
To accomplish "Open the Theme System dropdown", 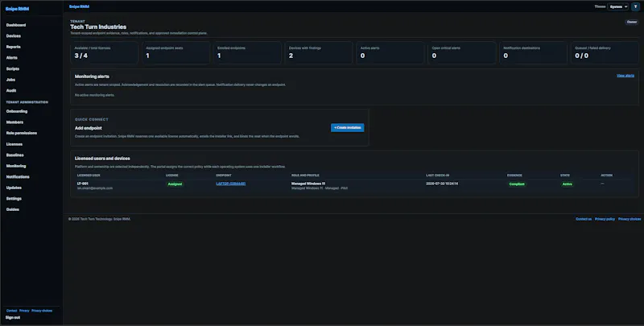I will click(x=618, y=6).
